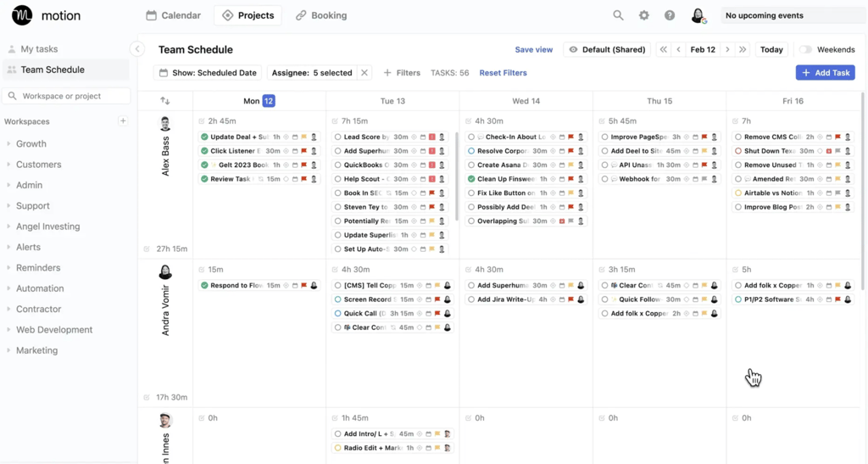Click the assignee avatar on Gelt 2023 task
The image size is (868, 464).
coord(314,165)
